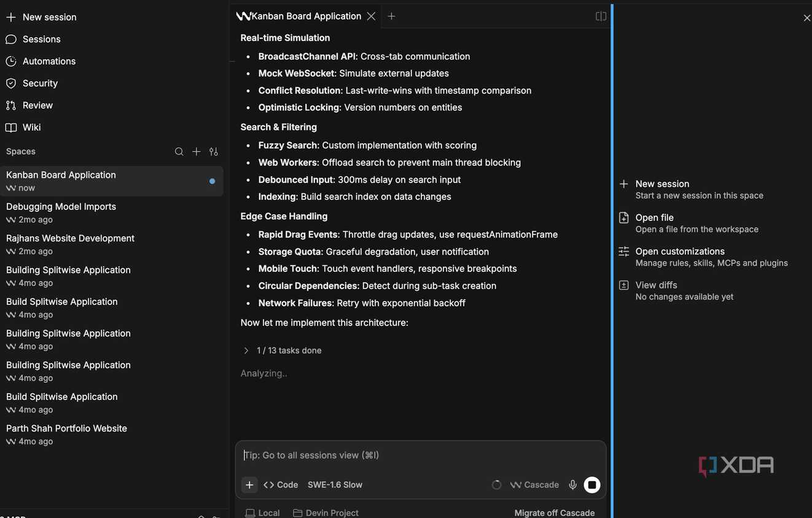This screenshot has height=518, width=812.
Task: Open the Local environment selector
Action: (x=262, y=513)
